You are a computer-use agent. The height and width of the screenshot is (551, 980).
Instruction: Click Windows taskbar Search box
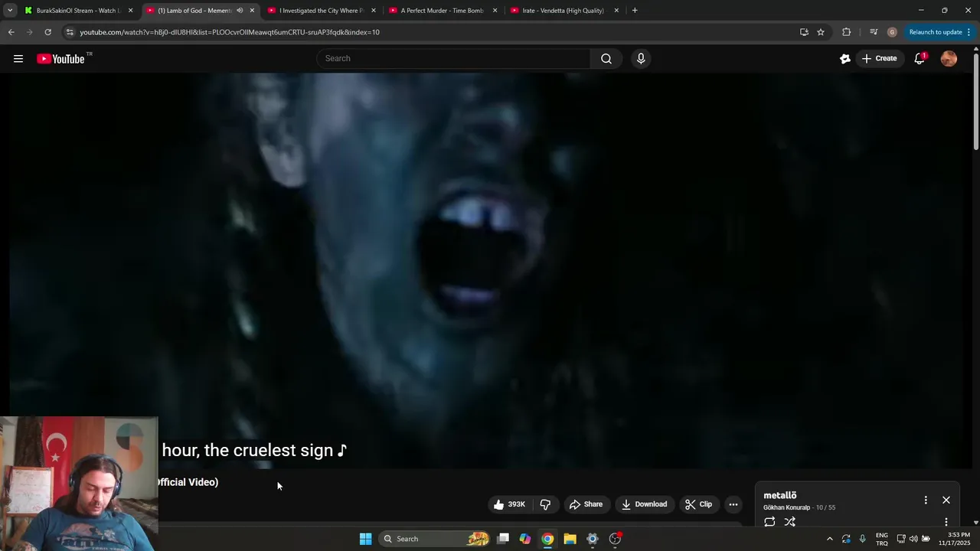[436, 539]
